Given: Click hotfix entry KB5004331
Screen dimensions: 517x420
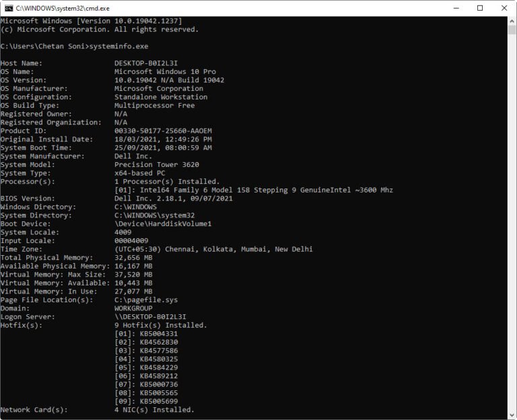Looking at the screenshot, I should (159, 334).
